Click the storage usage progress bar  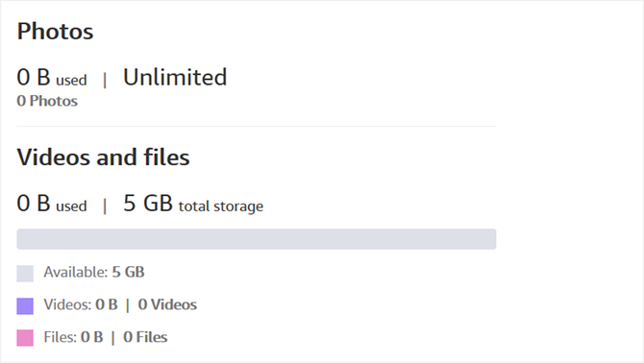[x=257, y=239]
